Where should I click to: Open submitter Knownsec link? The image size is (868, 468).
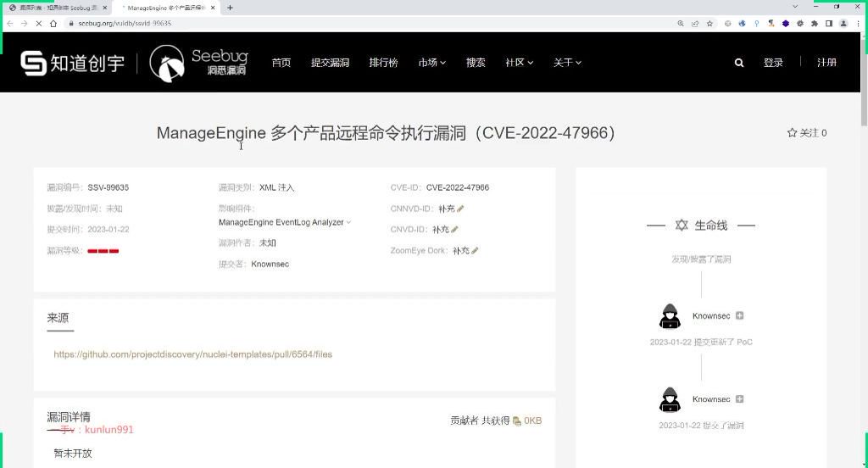click(270, 265)
